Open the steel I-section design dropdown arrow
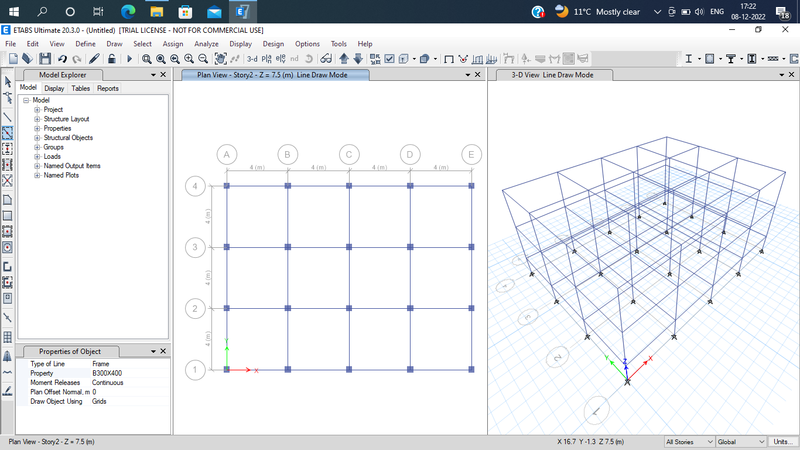Image resolution: width=800 pixels, height=450 pixels. click(699, 59)
